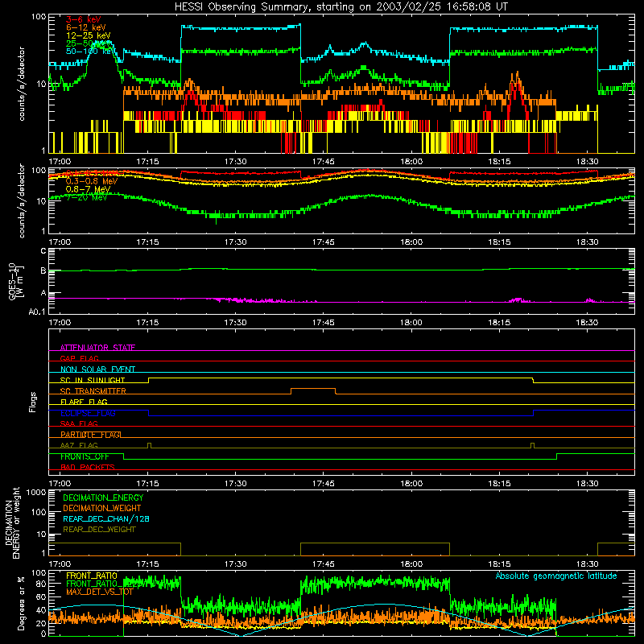Viewport: 644px width, 644px height.
Task: Select the AAZ_FLAG label
Action: [79, 445]
